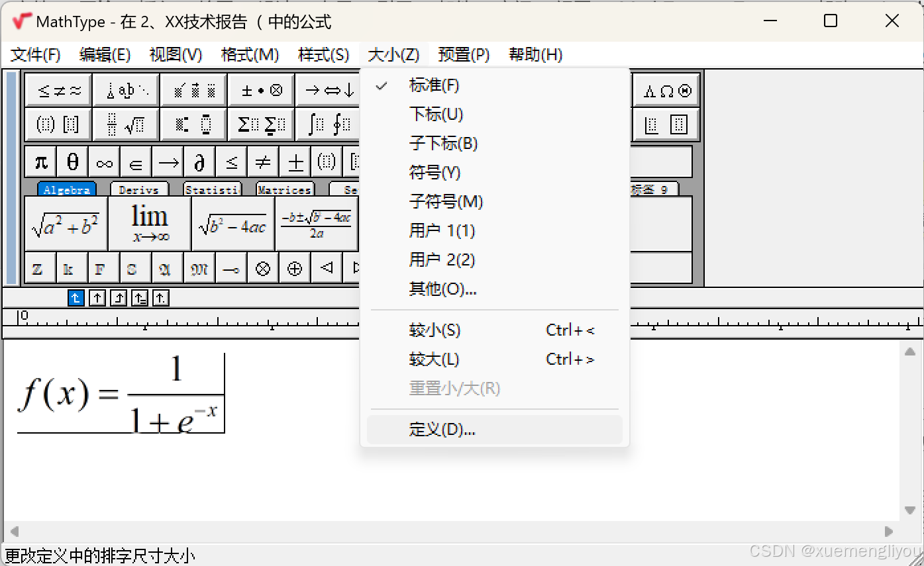Apply 较大(L) to enlarge the formula
The image size is (924, 566).
point(434,359)
